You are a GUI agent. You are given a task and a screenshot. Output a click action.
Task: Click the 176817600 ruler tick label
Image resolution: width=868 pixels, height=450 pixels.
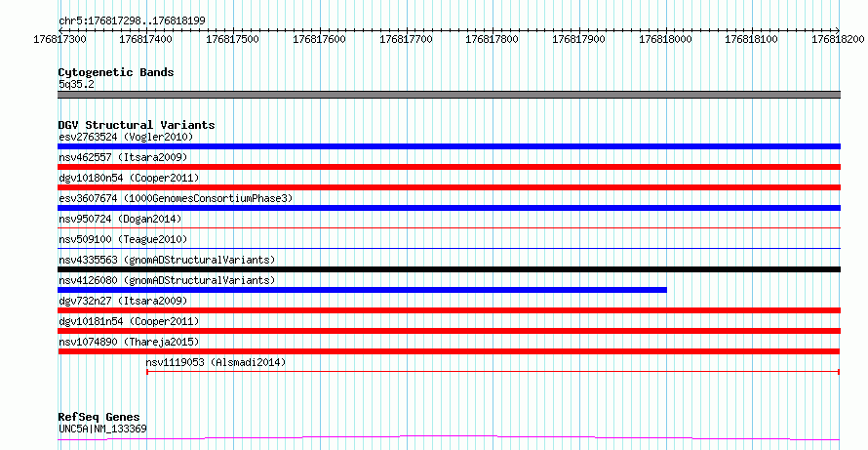tap(320, 39)
